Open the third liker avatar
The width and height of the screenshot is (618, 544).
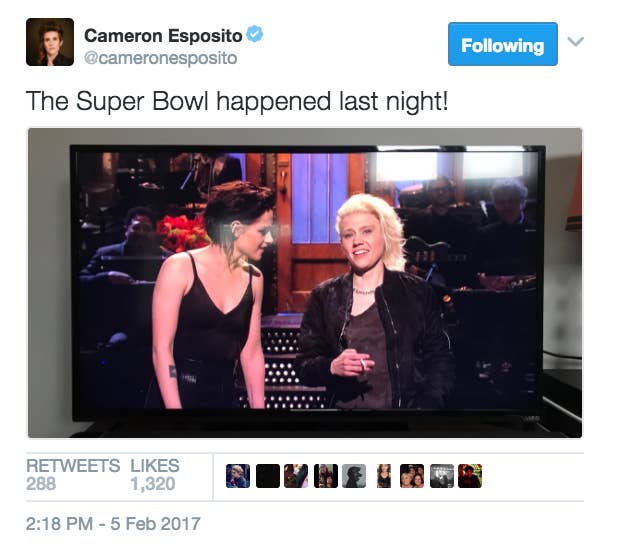(296, 476)
